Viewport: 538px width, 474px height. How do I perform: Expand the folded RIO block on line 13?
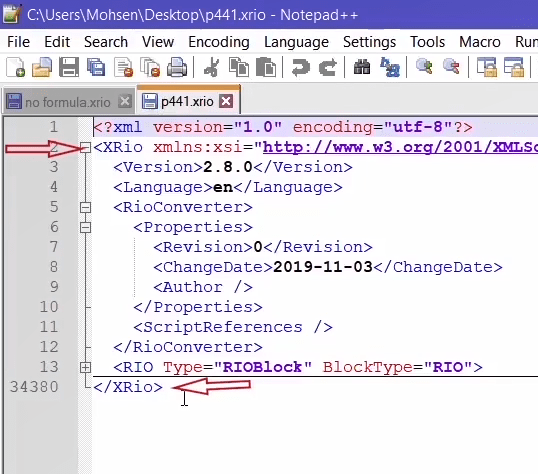[x=85, y=367]
